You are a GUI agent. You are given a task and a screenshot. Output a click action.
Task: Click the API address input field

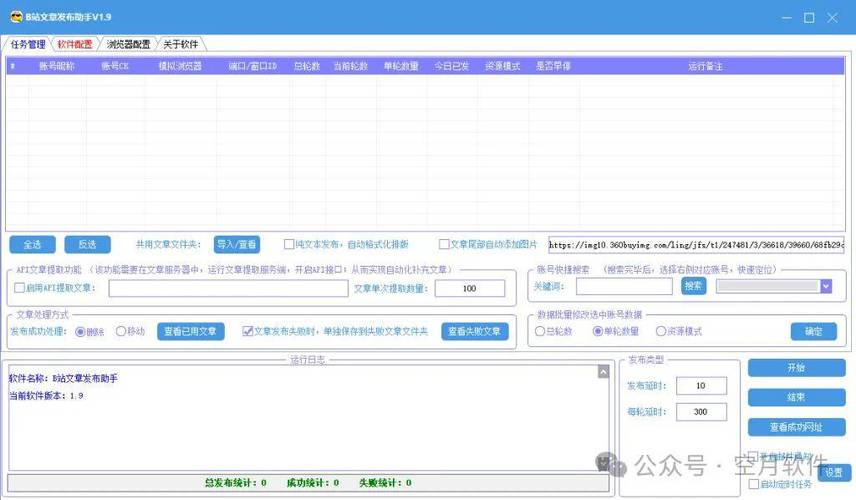click(228, 288)
